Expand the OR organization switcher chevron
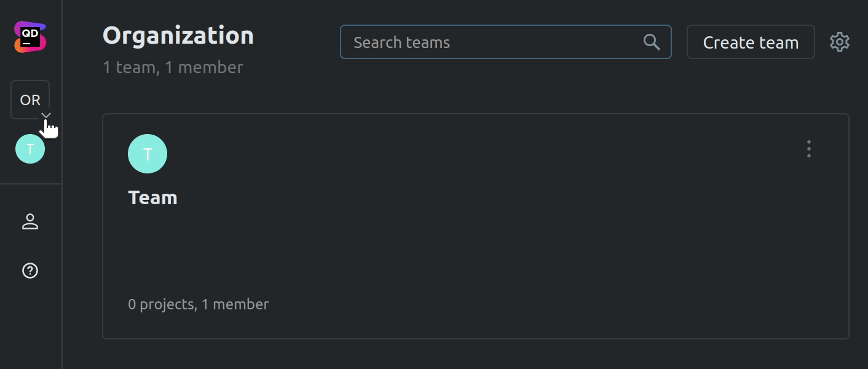 click(46, 115)
